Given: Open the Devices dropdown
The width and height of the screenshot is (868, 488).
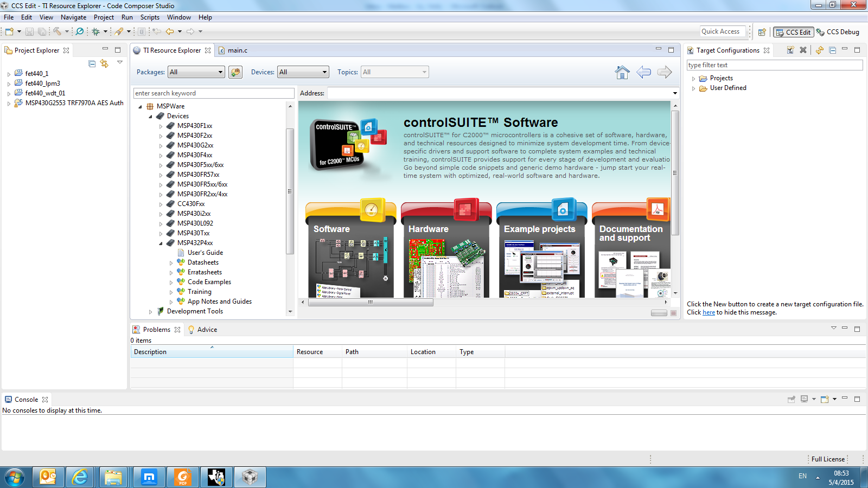Looking at the screenshot, I should 303,72.
